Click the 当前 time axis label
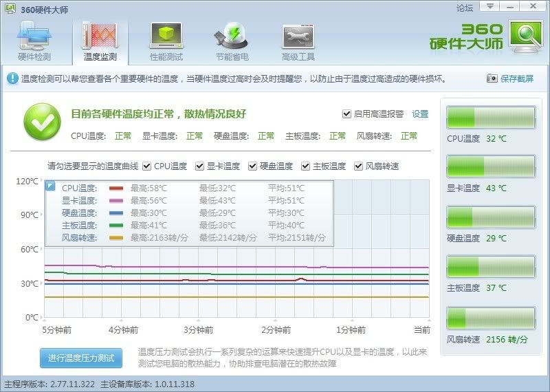 coord(422,330)
